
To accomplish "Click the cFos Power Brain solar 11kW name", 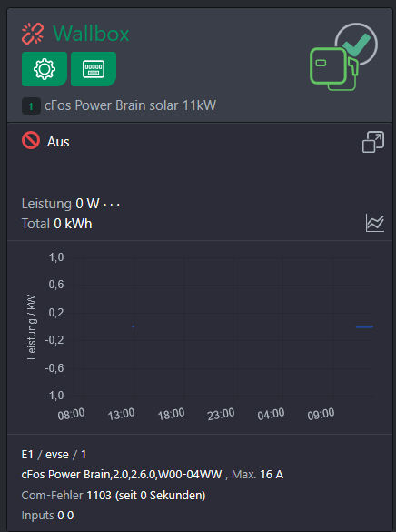I will click(x=130, y=105).
